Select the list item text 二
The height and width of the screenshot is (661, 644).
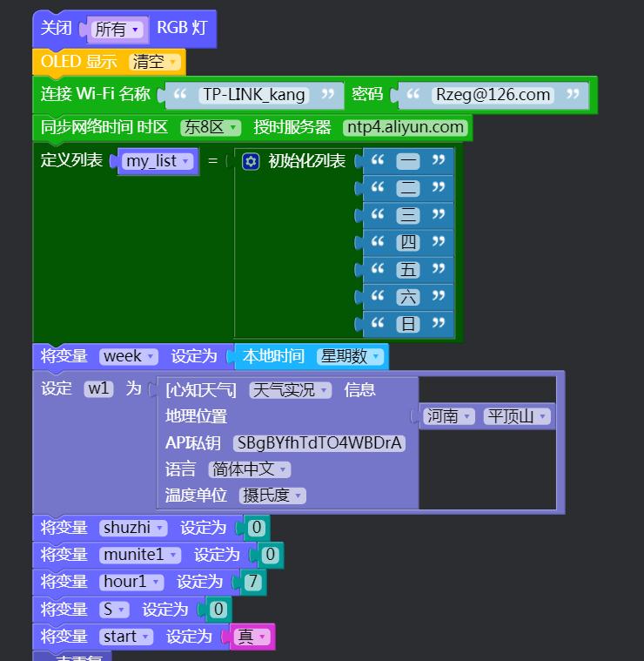pyautogui.click(x=407, y=188)
